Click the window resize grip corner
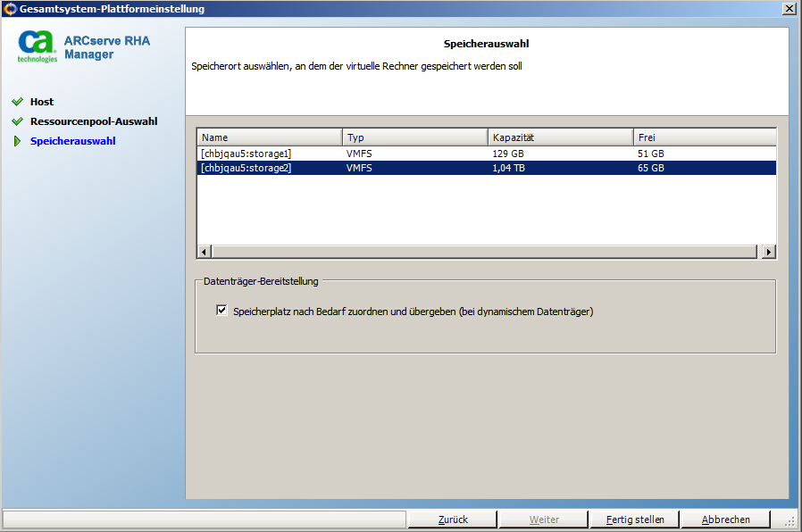802x532 pixels. coord(790,521)
